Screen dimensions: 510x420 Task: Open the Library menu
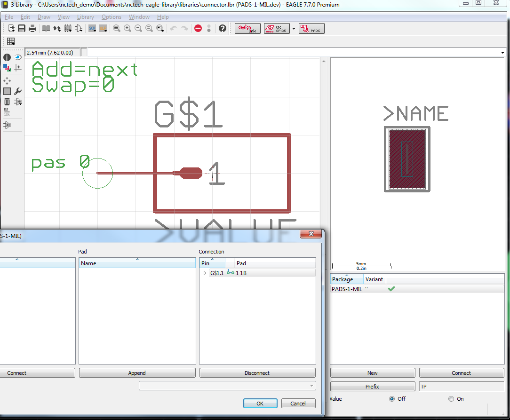pos(85,16)
